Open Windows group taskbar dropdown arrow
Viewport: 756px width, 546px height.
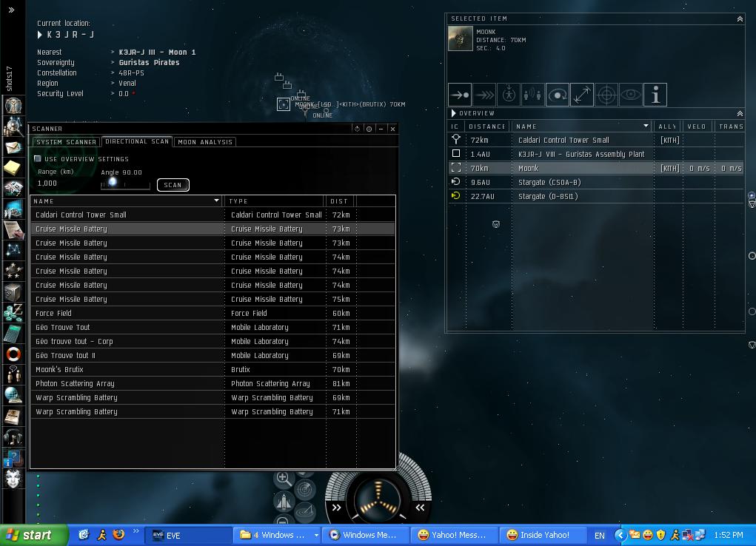point(316,535)
